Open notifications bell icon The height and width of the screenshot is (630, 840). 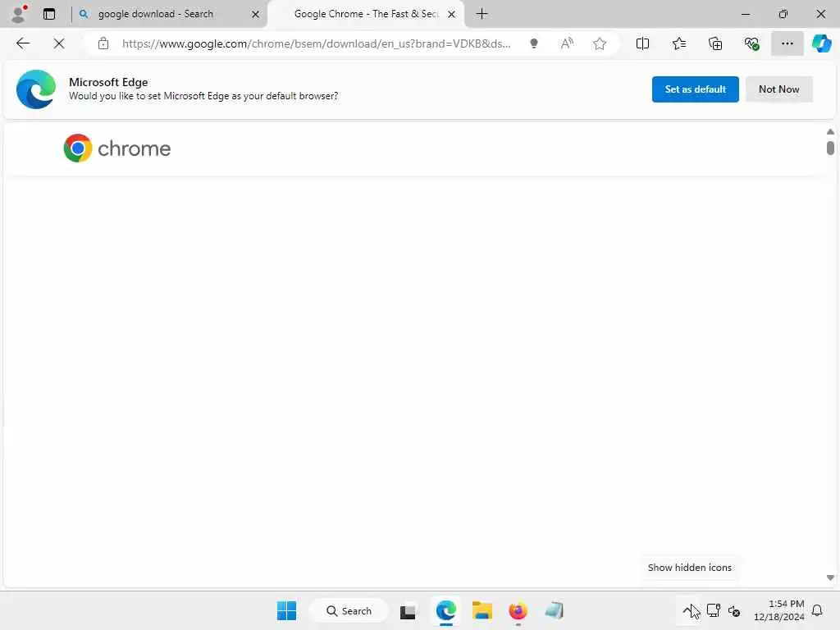[x=817, y=610]
